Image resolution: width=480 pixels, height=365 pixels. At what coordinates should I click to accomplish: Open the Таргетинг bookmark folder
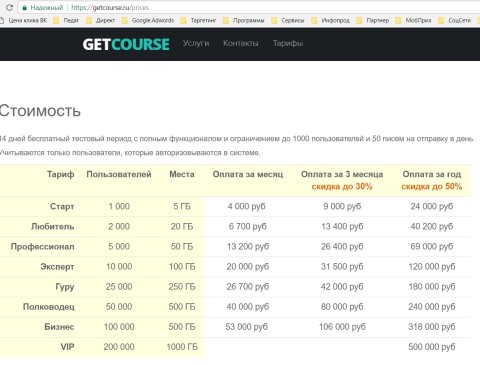[x=199, y=20]
